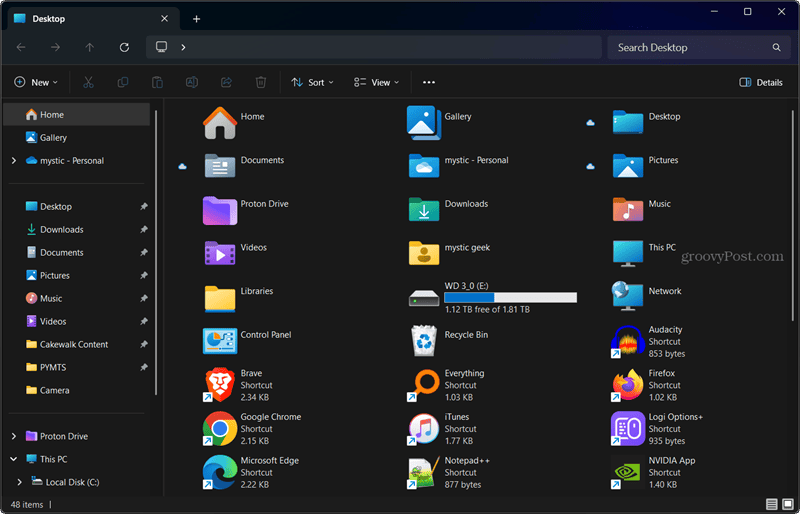Click the WD 3_0 drive capacity bar
Screen dimensions: 800x514
(x=511, y=298)
